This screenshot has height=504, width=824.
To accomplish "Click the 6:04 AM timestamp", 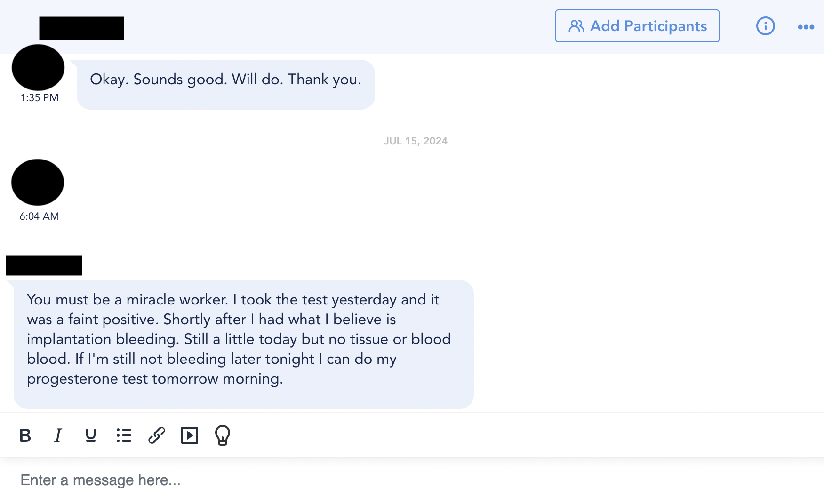I will [39, 216].
